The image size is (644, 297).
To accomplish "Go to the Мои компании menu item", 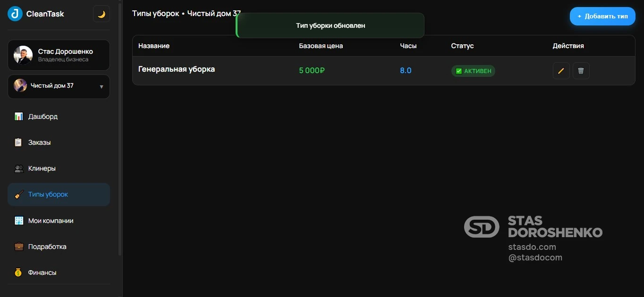I will point(59,221).
